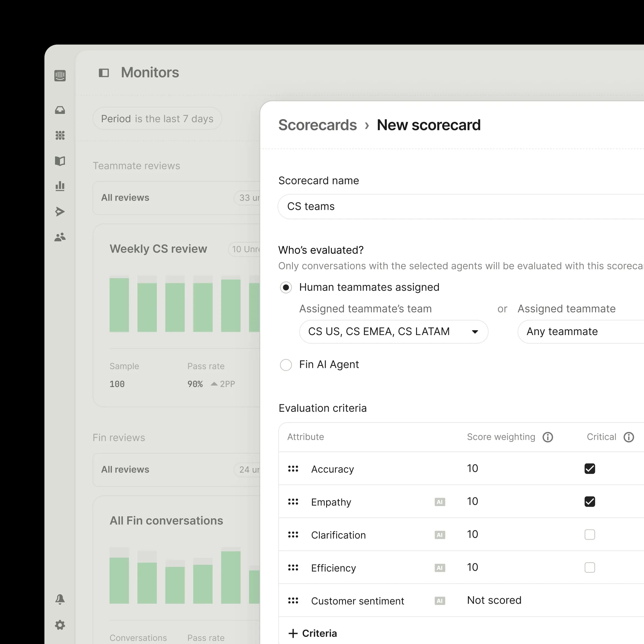644x644 pixels.
Task: Open the All Fin conversations monitor card
Action: click(177, 570)
